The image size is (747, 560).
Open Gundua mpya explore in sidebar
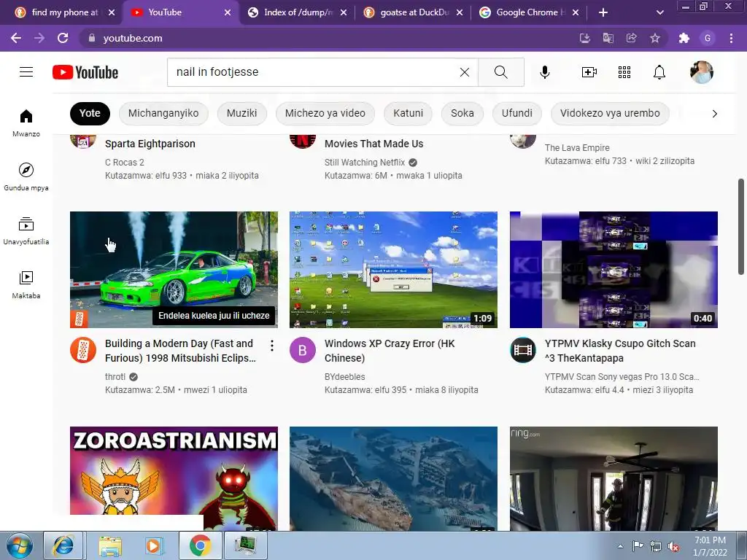(26, 176)
